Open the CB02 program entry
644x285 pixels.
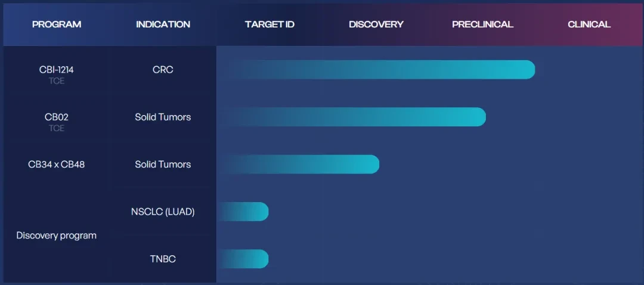tap(57, 117)
